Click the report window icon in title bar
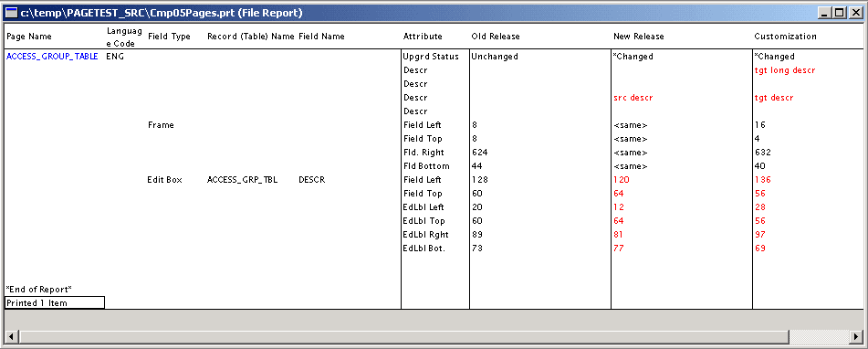This screenshot has width=868, height=349. click(11, 12)
